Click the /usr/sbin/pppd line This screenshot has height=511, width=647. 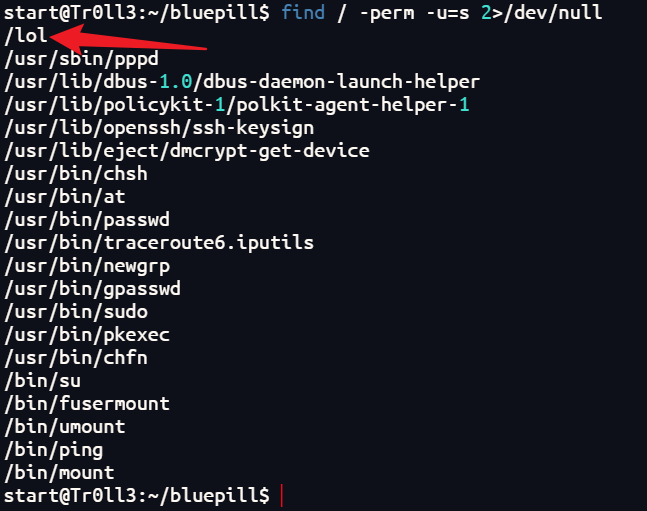pos(81,59)
